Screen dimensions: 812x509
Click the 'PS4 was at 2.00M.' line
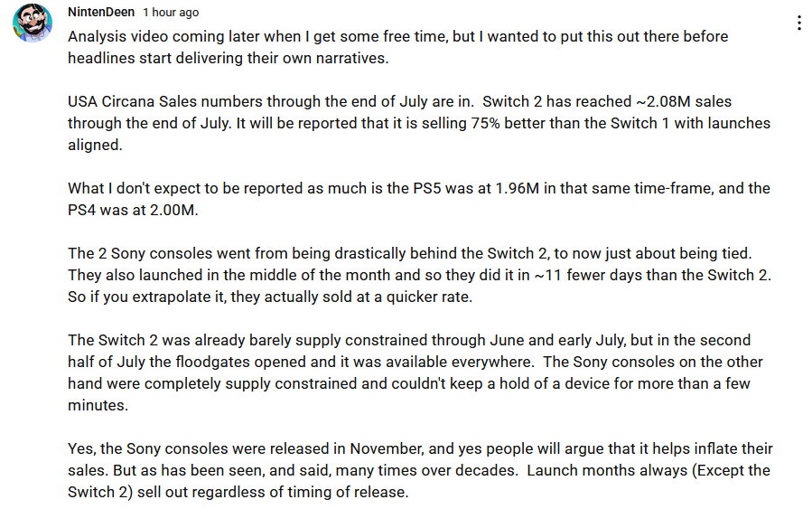[x=133, y=210]
